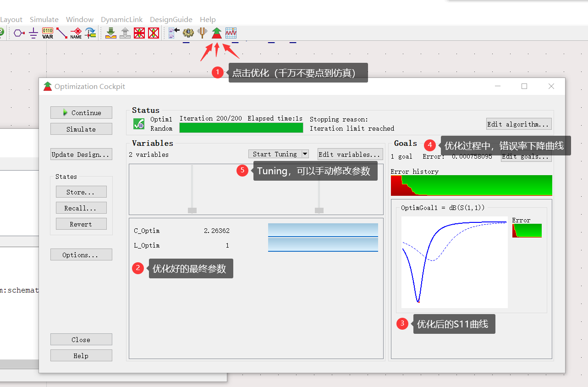Open the Edit variables dialog
The height and width of the screenshot is (387, 588).
(350, 154)
